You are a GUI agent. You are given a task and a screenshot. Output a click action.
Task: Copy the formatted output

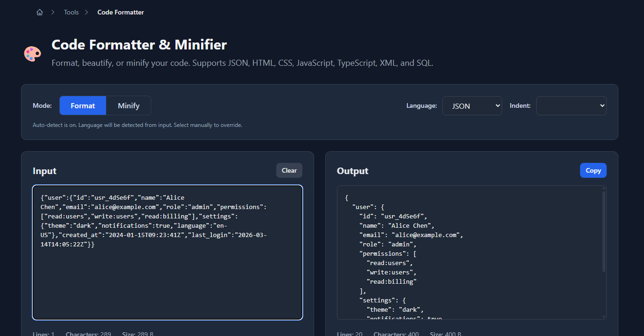[593, 170]
